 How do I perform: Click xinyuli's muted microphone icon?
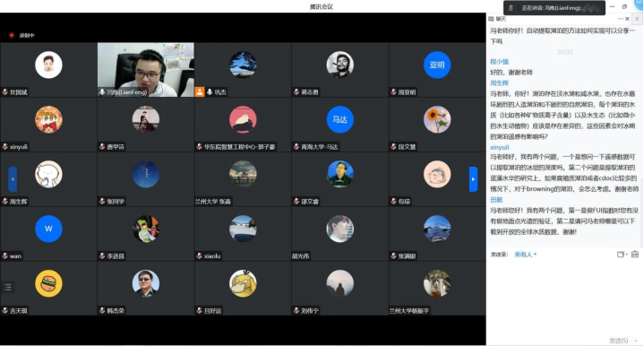pos(5,147)
